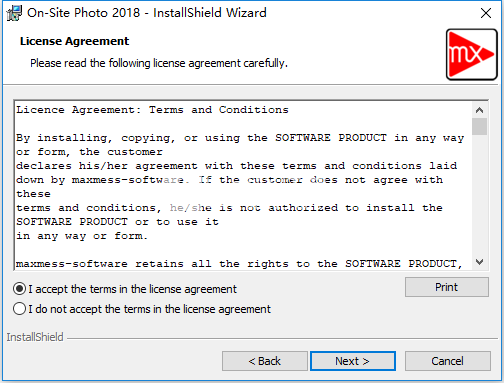This screenshot has width=504, height=383.
Task: Close the InstallShield Wizard window
Action: 486,13
